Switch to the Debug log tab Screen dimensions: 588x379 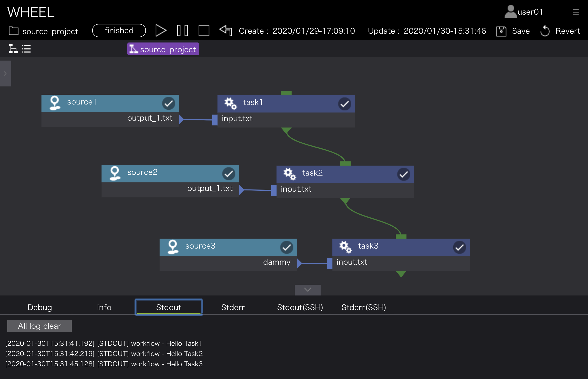[x=40, y=307]
